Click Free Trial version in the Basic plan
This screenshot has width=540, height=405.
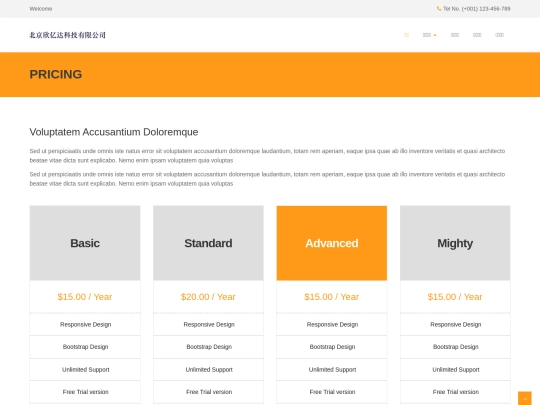click(85, 392)
